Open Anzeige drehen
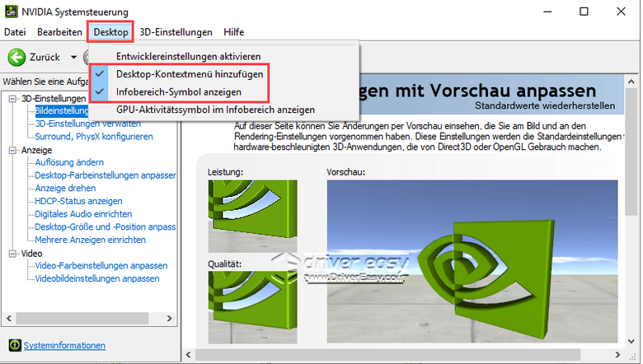 [x=65, y=188]
